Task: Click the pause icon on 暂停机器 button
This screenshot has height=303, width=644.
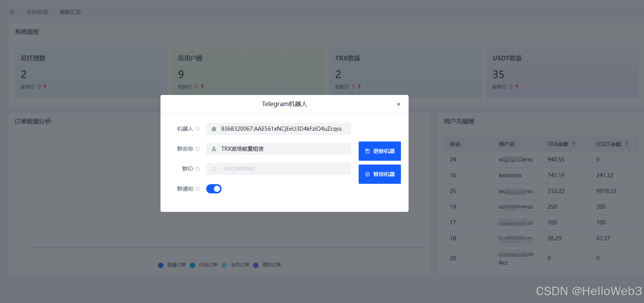Action: tap(368, 174)
